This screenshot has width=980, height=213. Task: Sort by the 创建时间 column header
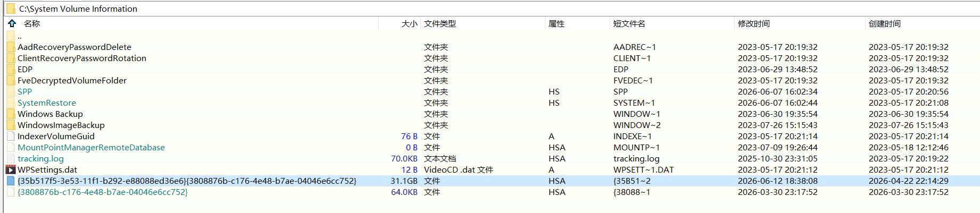[x=885, y=23]
